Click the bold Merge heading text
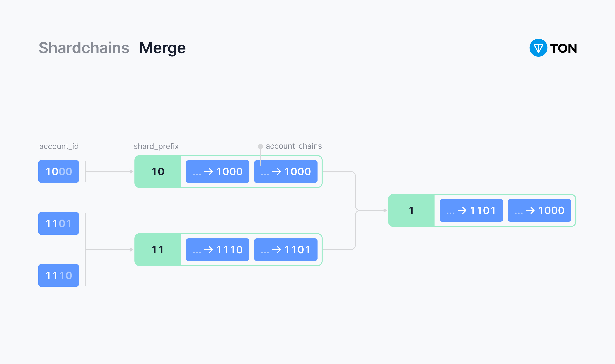The height and width of the screenshot is (364, 615). pyautogui.click(x=162, y=48)
